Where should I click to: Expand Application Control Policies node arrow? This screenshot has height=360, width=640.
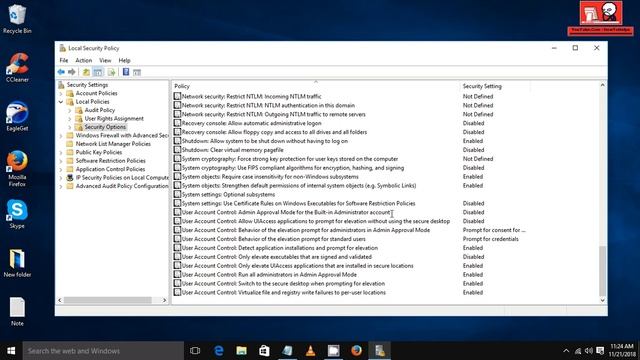tap(61, 169)
